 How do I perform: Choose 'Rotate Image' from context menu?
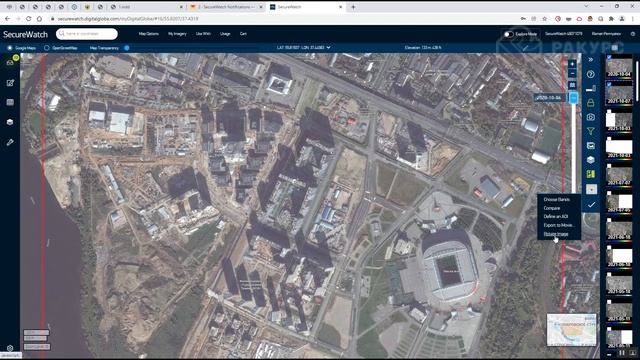pyautogui.click(x=556, y=234)
